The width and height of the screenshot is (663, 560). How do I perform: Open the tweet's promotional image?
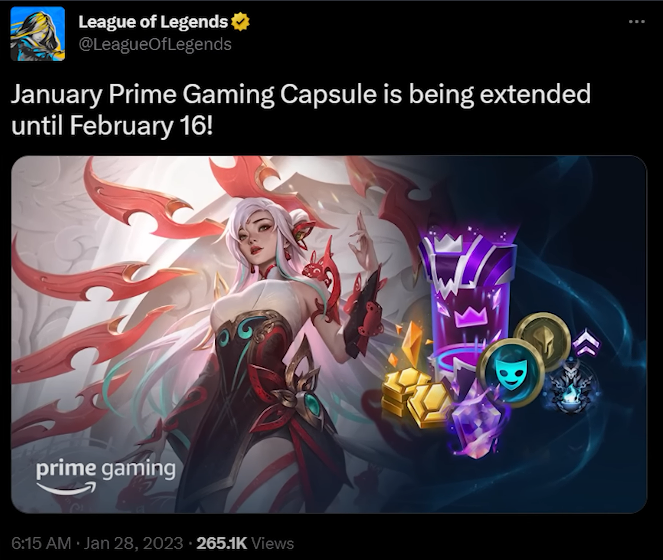329,334
